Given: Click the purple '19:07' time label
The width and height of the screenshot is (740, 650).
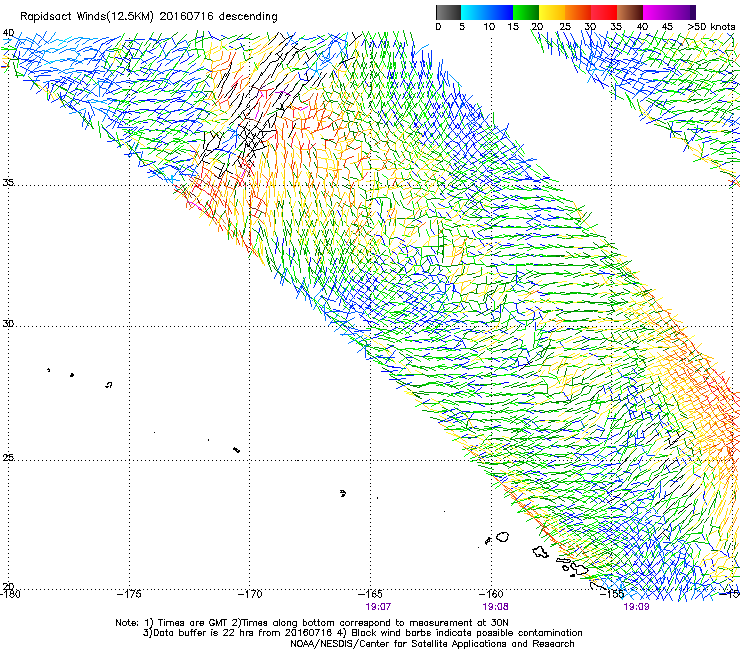Looking at the screenshot, I should coord(378,606).
